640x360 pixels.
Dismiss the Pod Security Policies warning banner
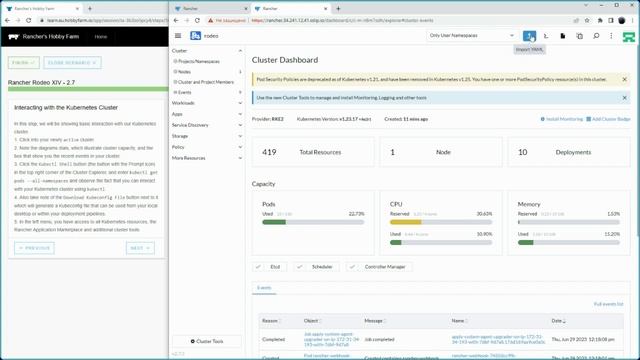coord(624,79)
